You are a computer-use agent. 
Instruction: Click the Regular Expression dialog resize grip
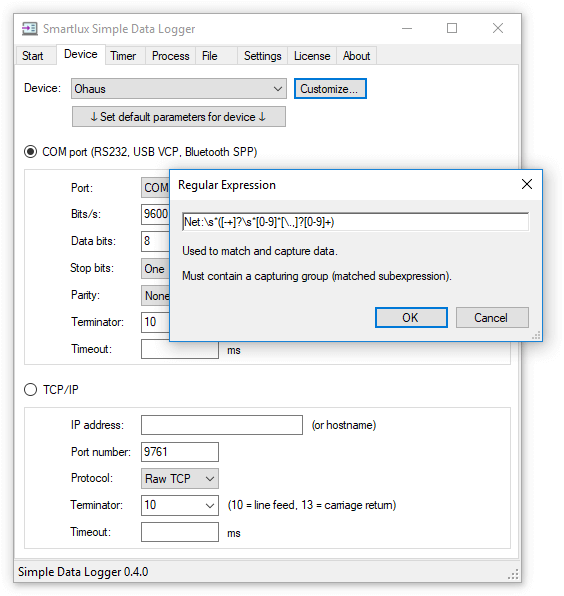coord(536,336)
